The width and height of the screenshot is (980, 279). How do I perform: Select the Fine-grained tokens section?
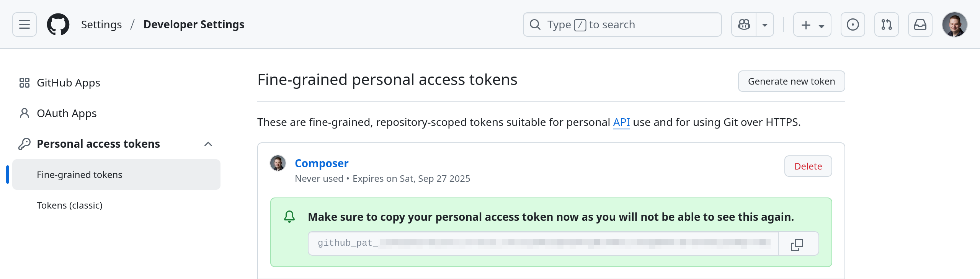[x=80, y=175]
